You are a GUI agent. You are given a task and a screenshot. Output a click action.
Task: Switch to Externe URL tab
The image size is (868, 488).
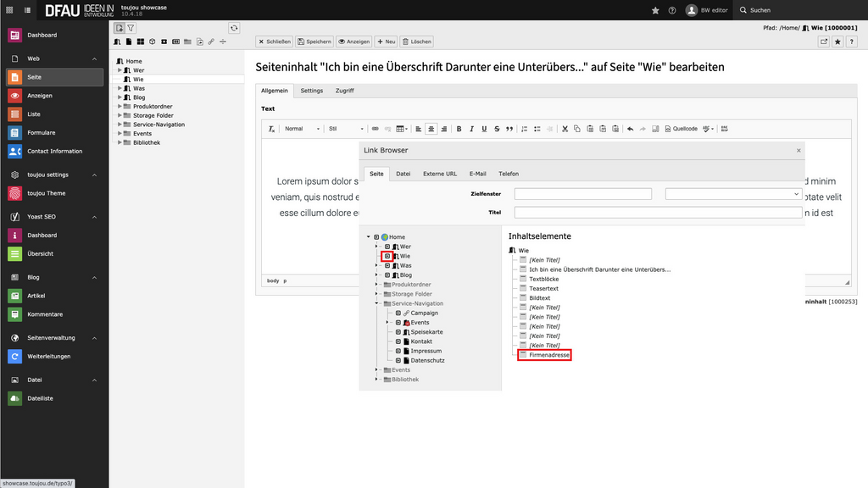(440, 174)
